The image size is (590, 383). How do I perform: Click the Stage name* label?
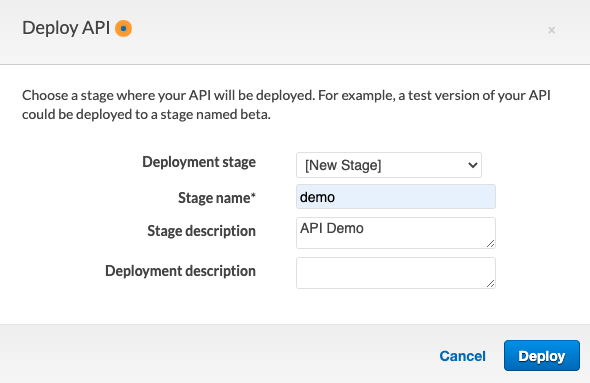(217, 198)
